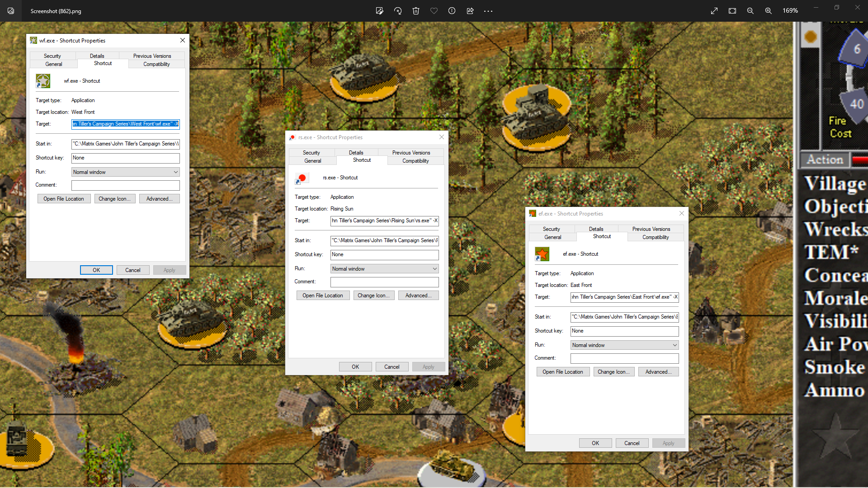Click Advanced button in ef.exe dialog
The image size is (868, 488).
coord(658,372)
